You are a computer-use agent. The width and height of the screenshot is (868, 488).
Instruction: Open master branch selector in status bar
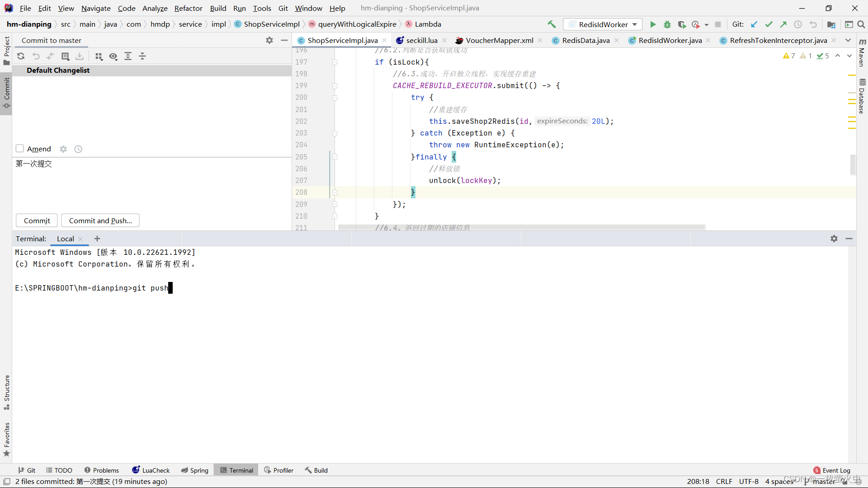tap(823, 482)
